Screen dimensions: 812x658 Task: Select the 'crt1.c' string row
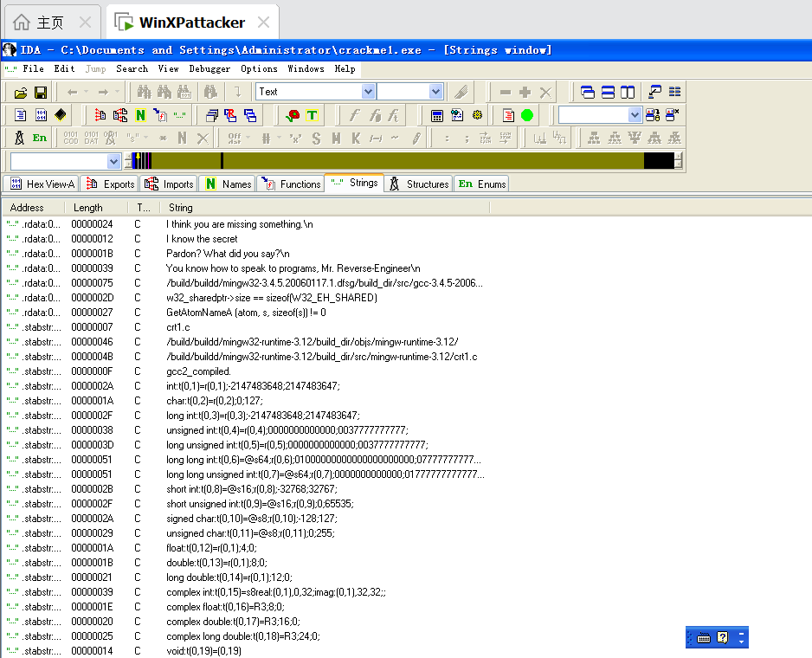point(178,327)
